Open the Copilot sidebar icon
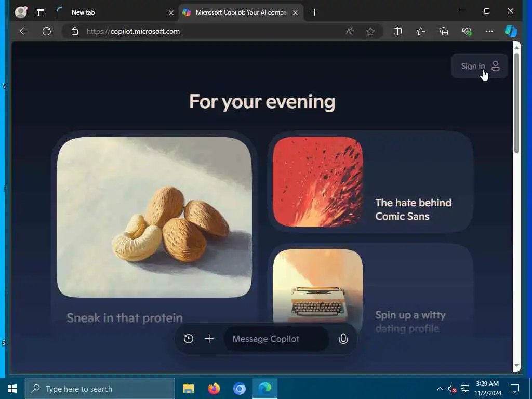Viewport: 532px width, 399px height. tap(511, 31)
